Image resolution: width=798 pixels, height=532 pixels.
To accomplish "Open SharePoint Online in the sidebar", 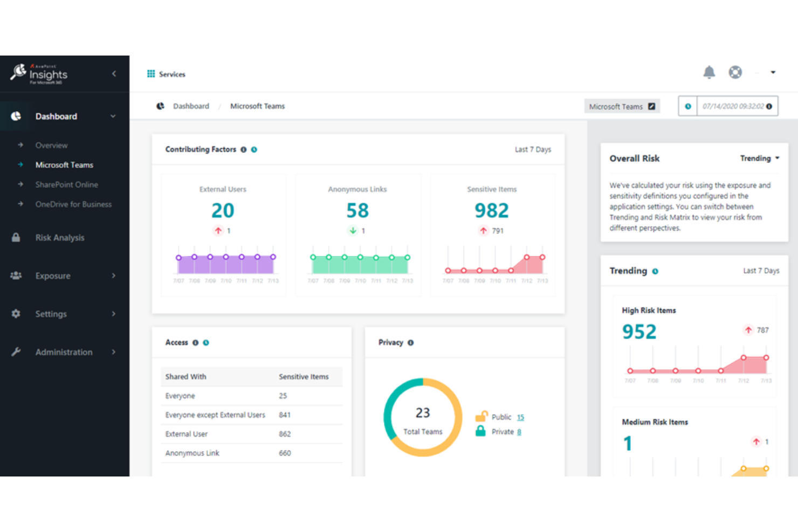I will [67, 184].
